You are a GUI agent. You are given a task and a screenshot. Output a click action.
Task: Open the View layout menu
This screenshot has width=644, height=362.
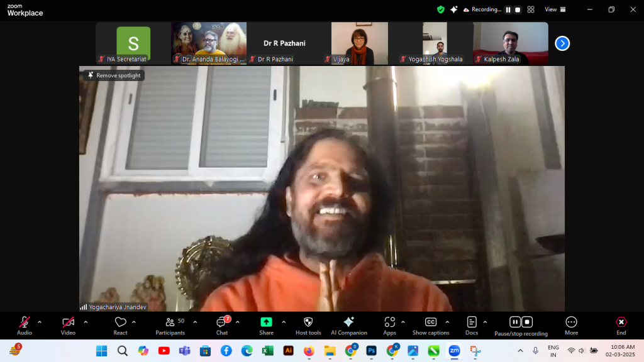point(554,9)
